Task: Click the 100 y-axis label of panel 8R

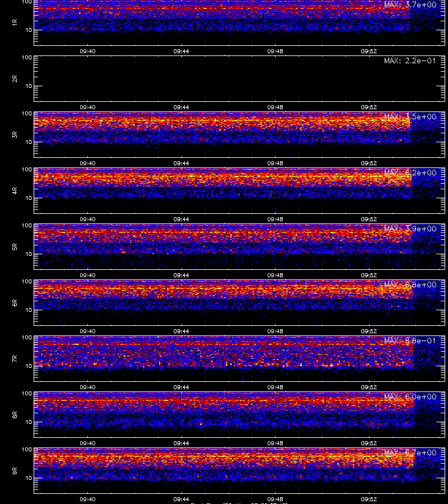Action: 27,394
